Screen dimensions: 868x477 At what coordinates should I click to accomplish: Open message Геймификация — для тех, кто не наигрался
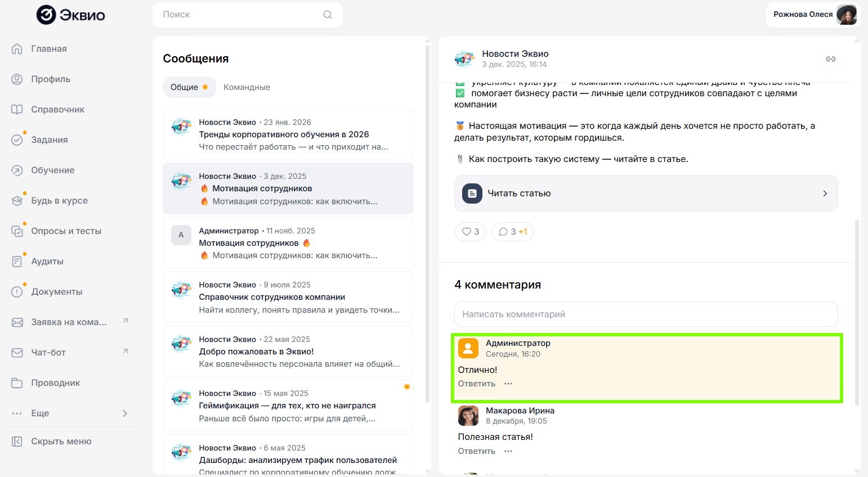pos(288,406)
